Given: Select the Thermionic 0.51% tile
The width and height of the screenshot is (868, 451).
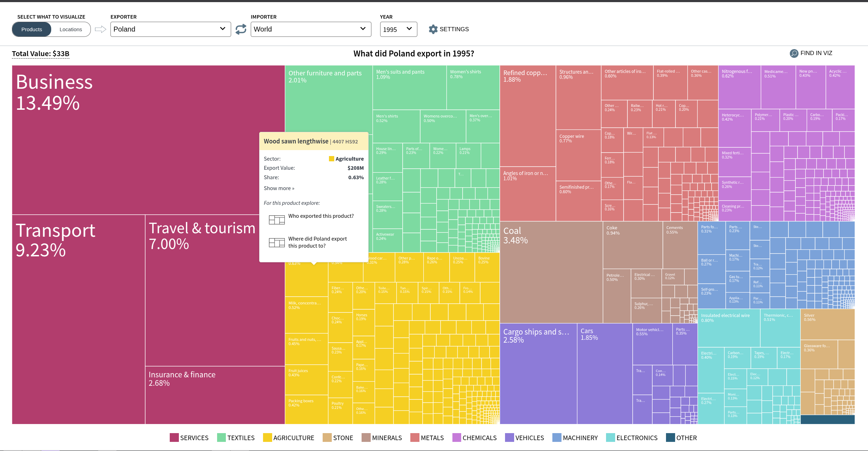Looking at the screenshot, I should point(780,328).
